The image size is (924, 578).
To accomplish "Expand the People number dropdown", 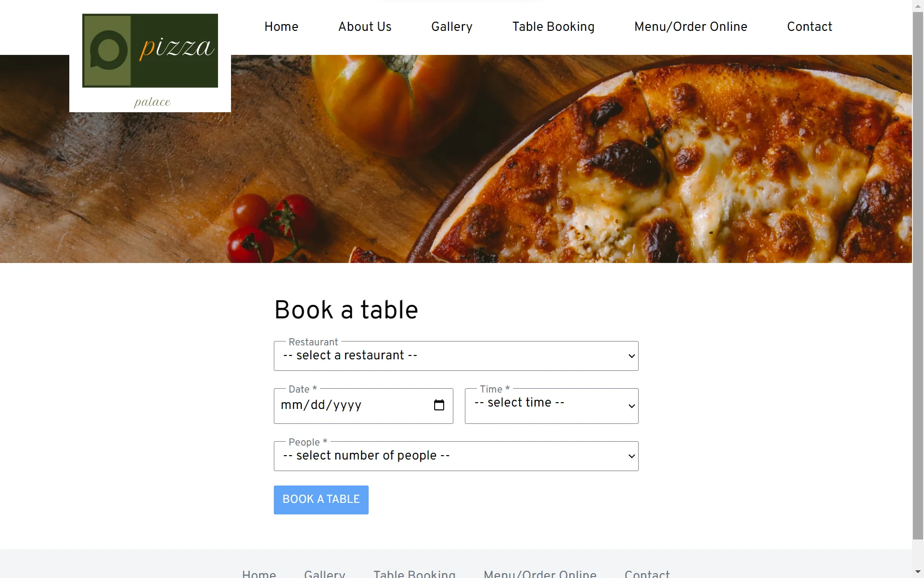I will click(456, 456).
